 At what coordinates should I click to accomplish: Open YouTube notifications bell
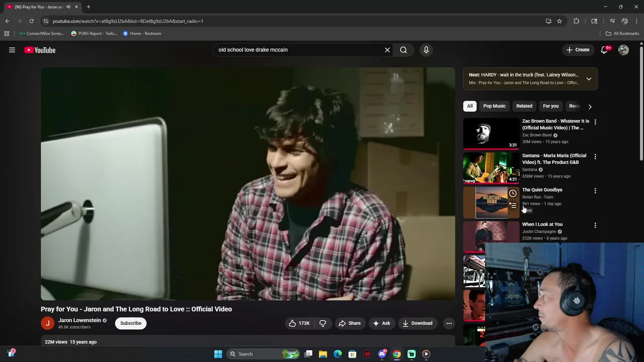click(605, 50)
